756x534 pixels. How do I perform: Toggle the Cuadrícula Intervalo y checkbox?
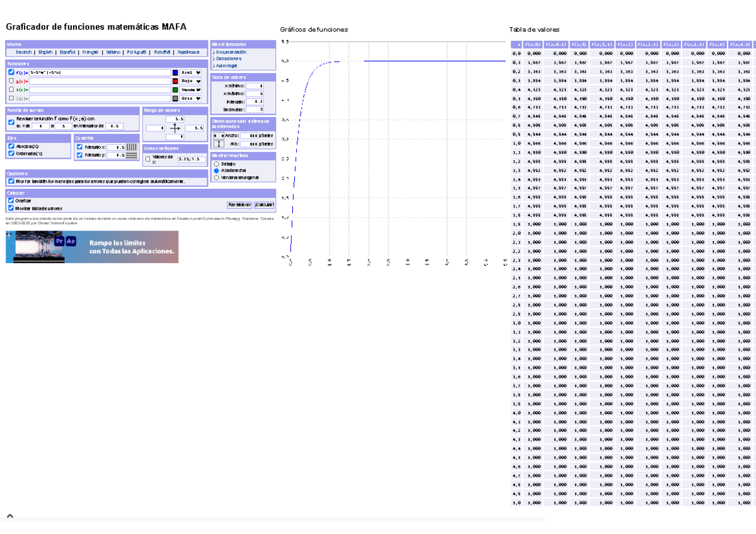pos(79,155)
